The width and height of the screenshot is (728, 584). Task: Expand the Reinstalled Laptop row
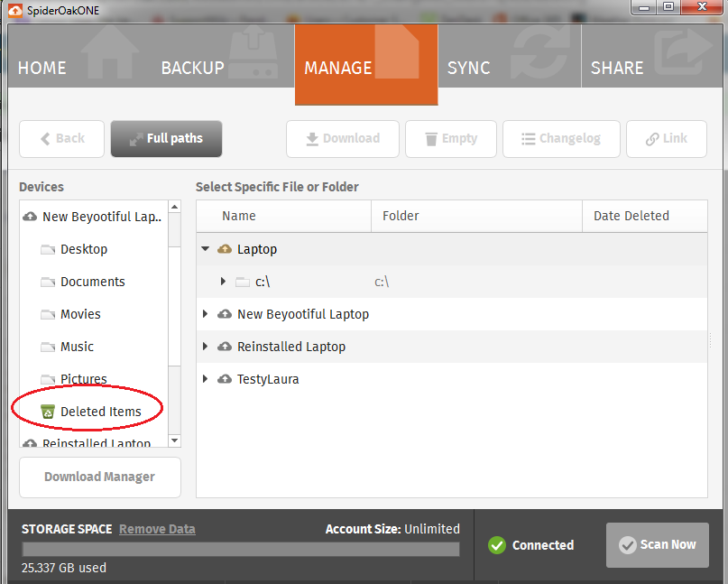click(205, 347)
